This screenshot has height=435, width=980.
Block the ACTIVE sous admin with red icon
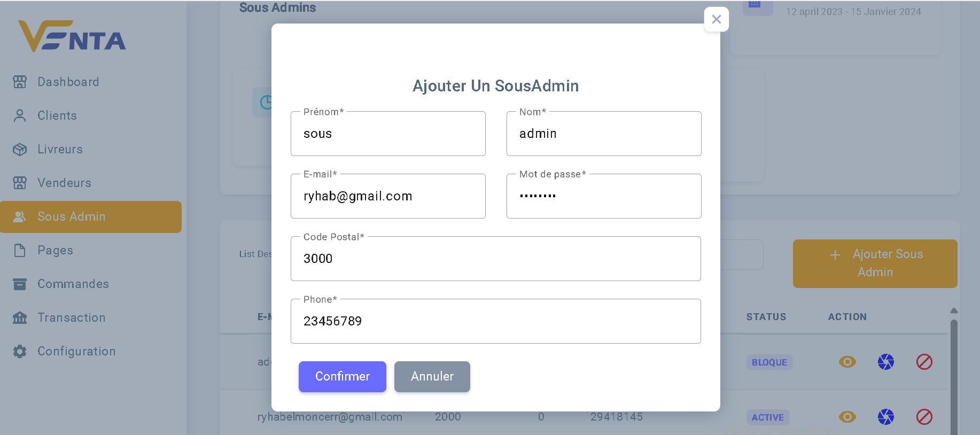click(924, 417)
